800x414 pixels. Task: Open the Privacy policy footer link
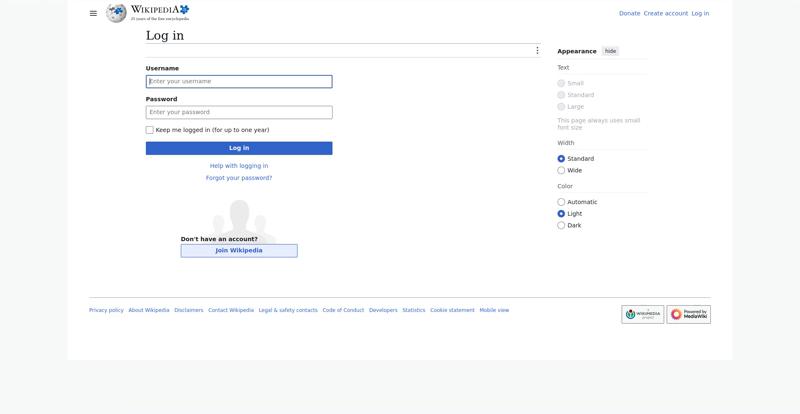pos(106,310)
